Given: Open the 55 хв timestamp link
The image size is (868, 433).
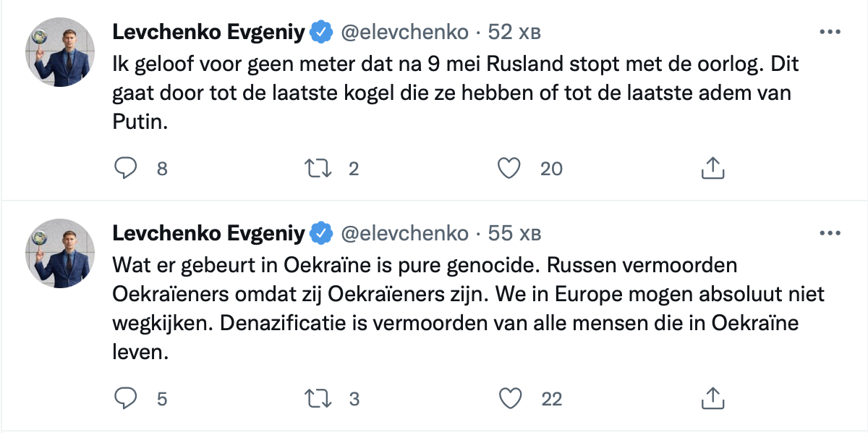Looking at the screenshot, I should [x=514, y=234].
